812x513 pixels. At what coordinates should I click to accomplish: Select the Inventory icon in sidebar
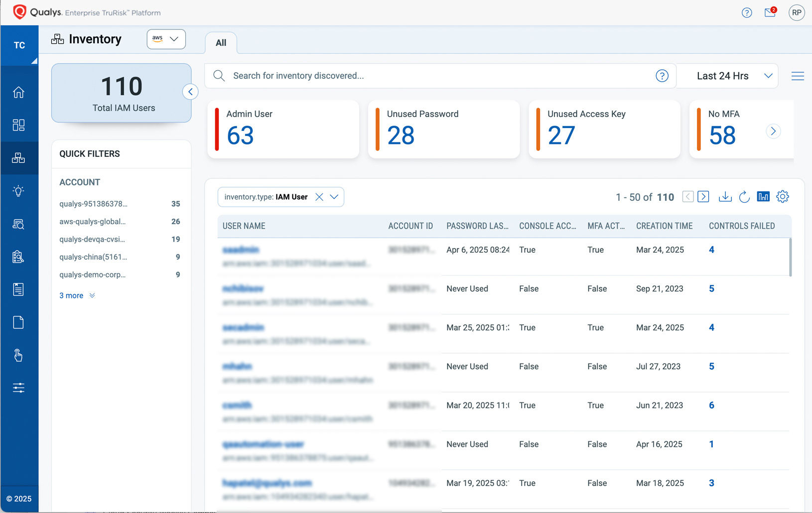18,158
